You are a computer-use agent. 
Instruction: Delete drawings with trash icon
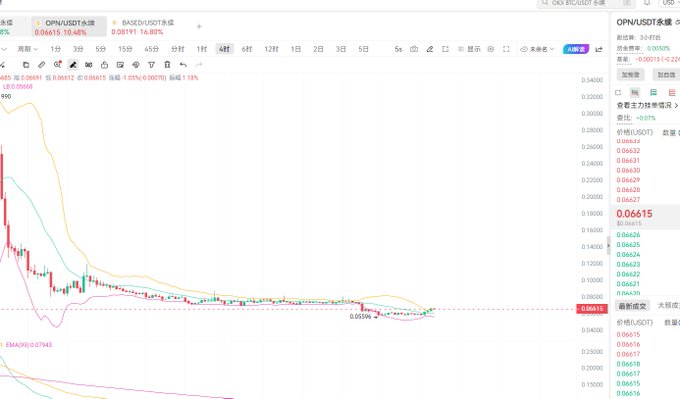pos(167,65)
